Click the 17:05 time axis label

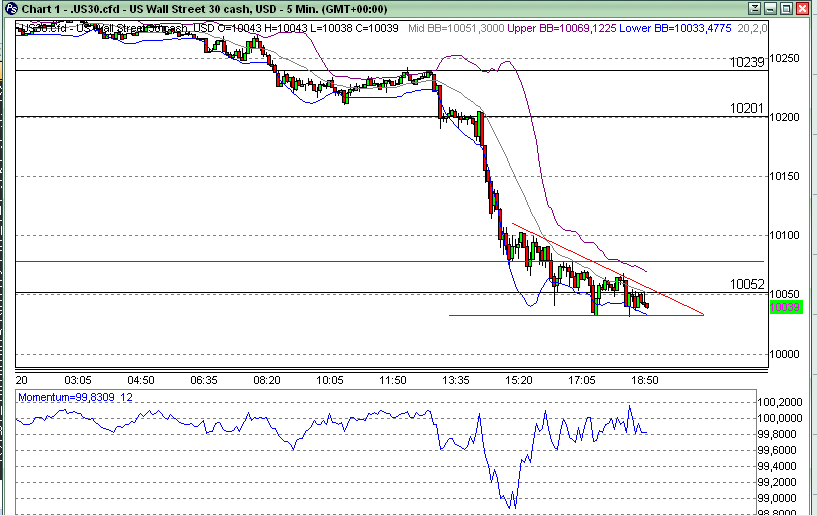[x=581, y=380]
